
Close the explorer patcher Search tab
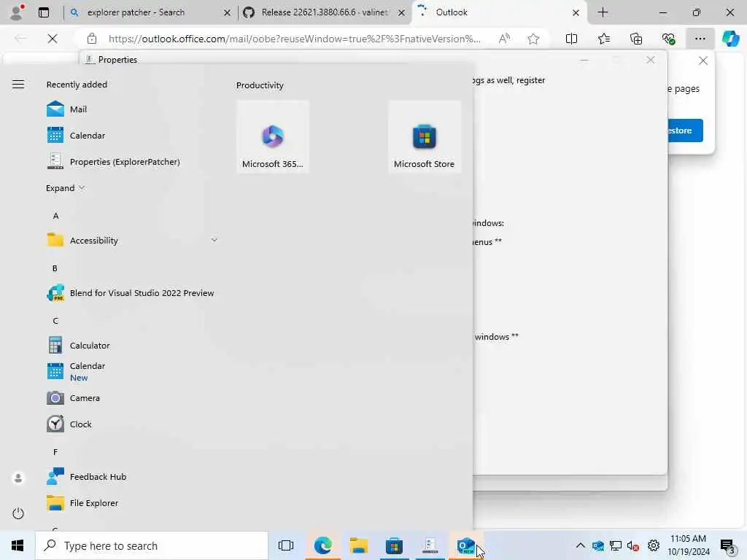pyautogui.click(x=228, y=13)
